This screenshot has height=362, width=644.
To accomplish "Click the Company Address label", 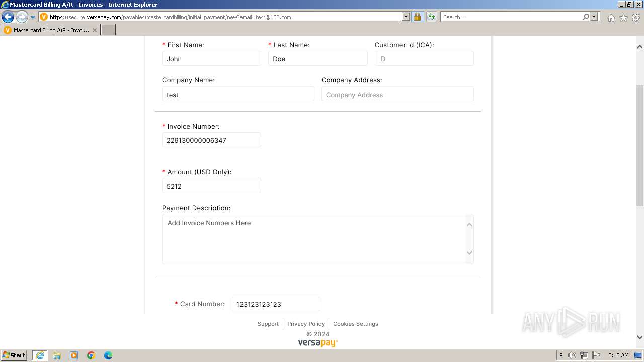I will tap(352, 80).
